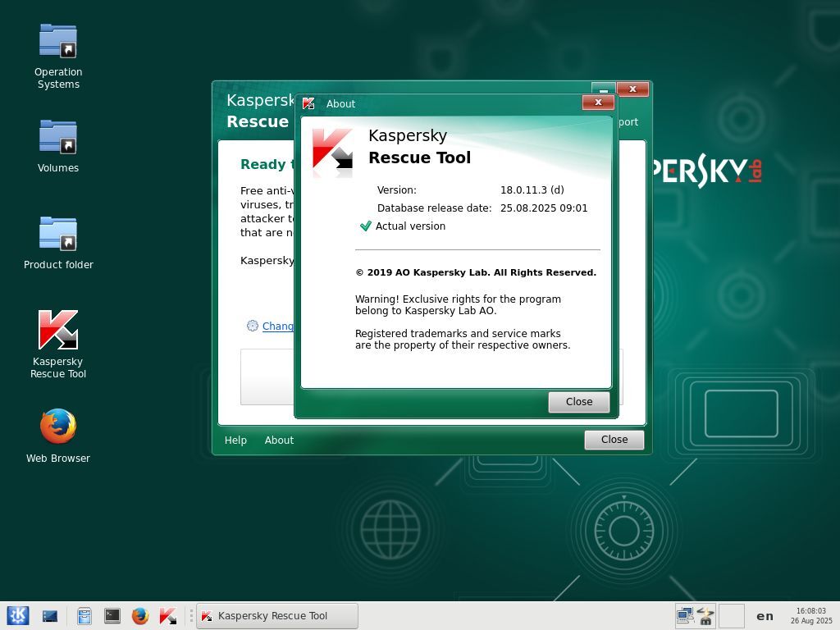Click the 'Ready' heading in main window
840x630 pixels.
267,164
